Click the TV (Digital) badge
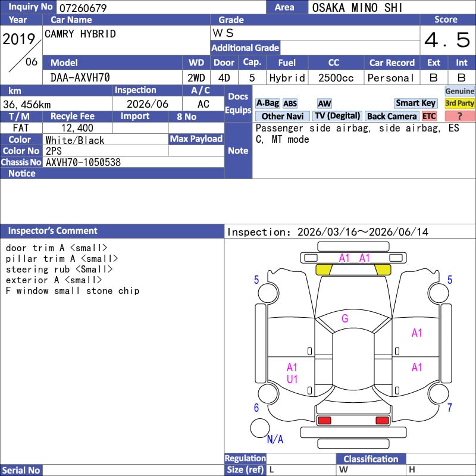The image size is (476, 476). pos(337,116)
